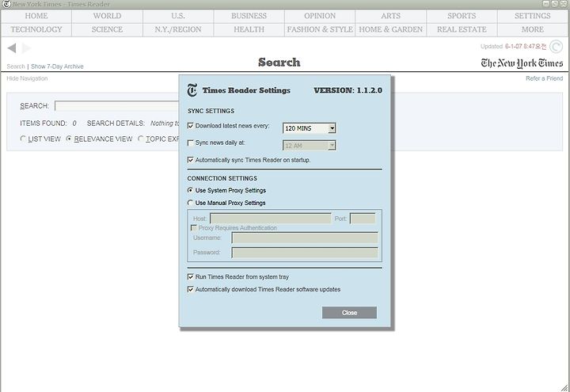Click the T logo in Settings dialog
The height and width of the screenshot is (392, 570).
(x=192, y=90)
